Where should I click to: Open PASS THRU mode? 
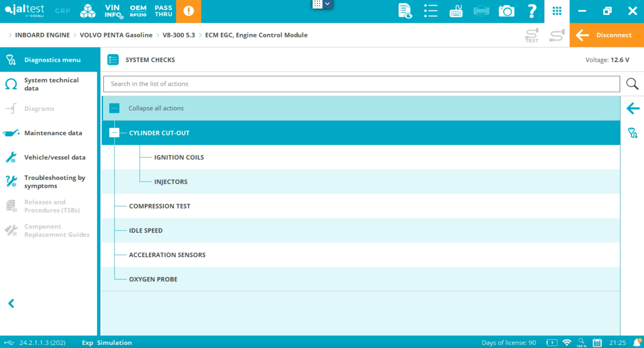tap(163, 11)
